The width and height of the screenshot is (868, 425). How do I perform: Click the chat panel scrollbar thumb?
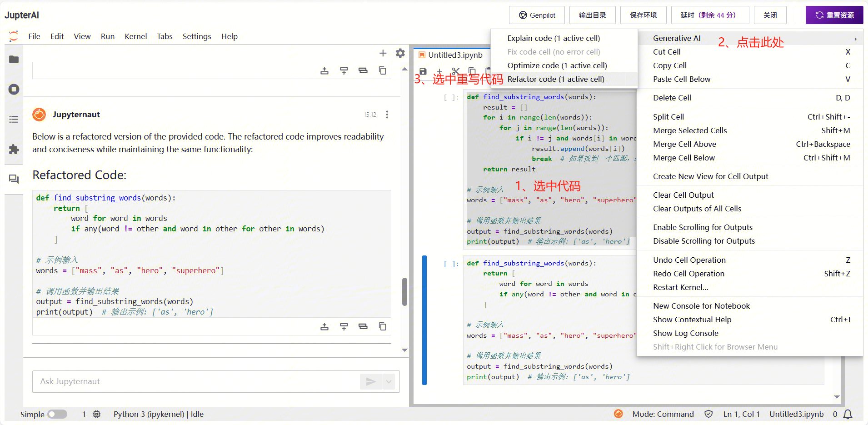[x=404, y=292]
